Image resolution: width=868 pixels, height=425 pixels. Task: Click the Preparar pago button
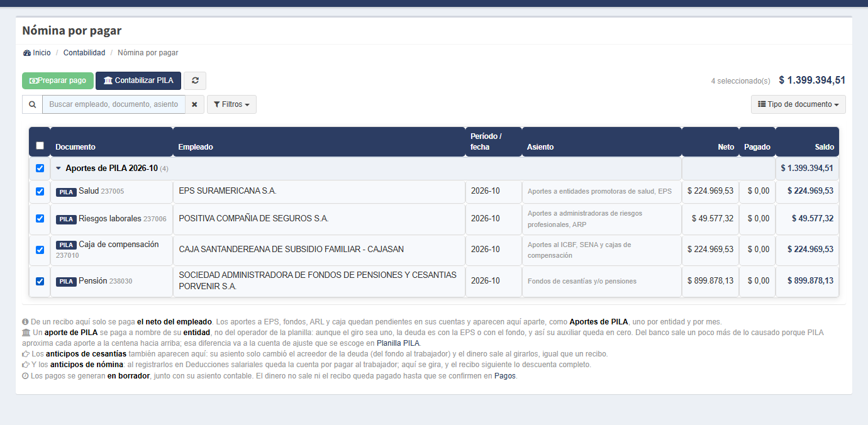pos(58,80)
